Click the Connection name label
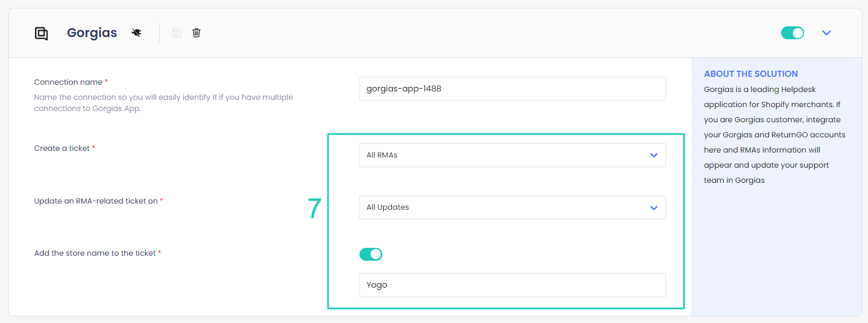The image size is (868, 323). pyautogui.click(x=68, y=82)
